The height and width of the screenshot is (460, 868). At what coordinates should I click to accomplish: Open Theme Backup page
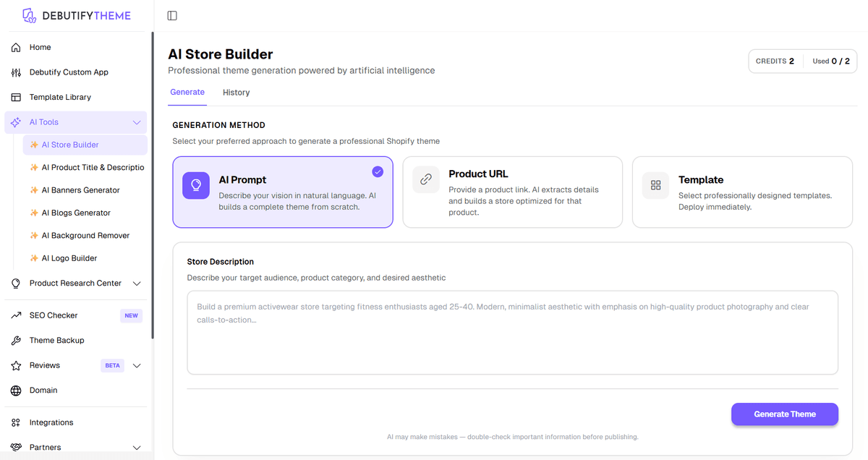coord(75,341)
